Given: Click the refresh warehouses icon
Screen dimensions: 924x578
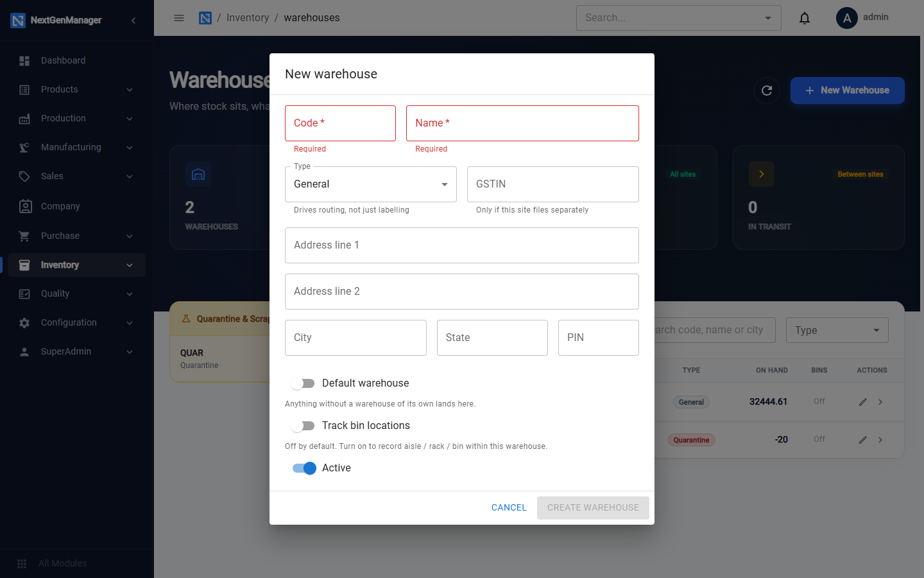Looking at the screenshot, I should tap(767, 91).
